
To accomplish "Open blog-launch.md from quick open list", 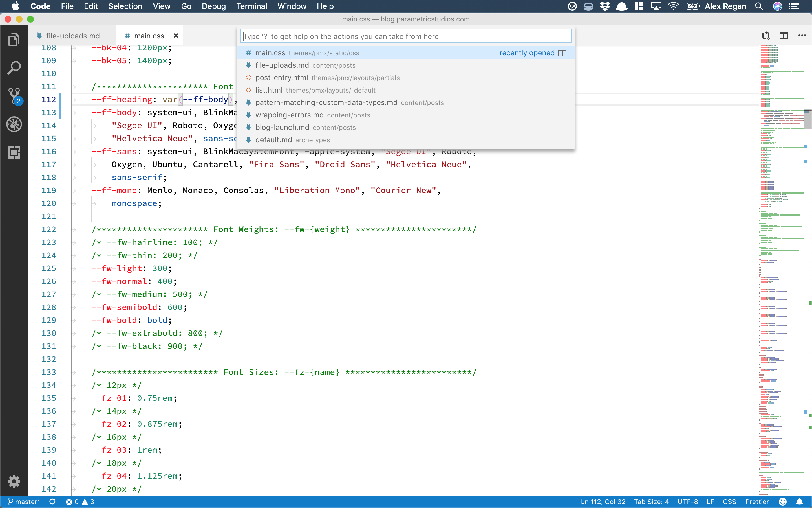I will point(406,127).
